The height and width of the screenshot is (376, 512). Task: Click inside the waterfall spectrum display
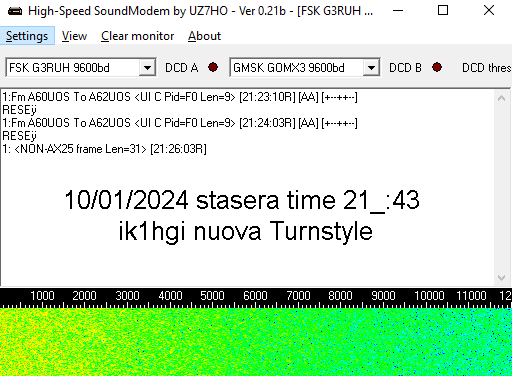256,342
